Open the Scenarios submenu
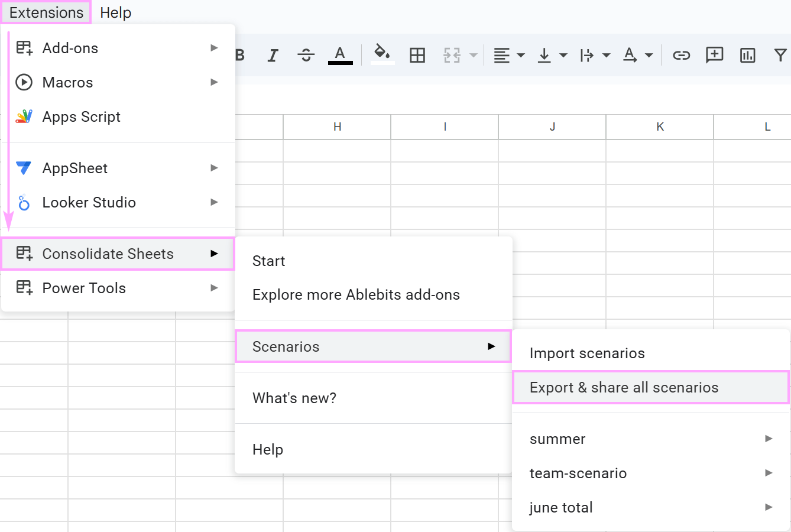Screen dimensions: 791x532 (x=373, y=346)
